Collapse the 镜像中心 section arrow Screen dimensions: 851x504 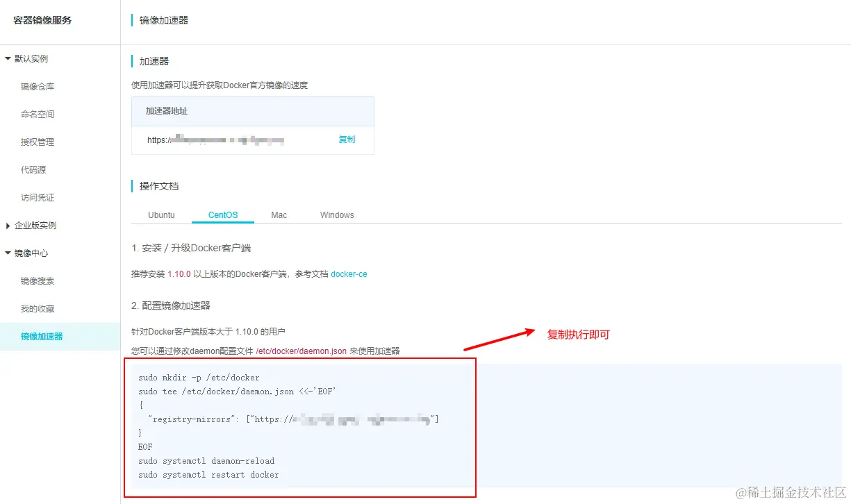pyautogui.click(x=8, y=253)
